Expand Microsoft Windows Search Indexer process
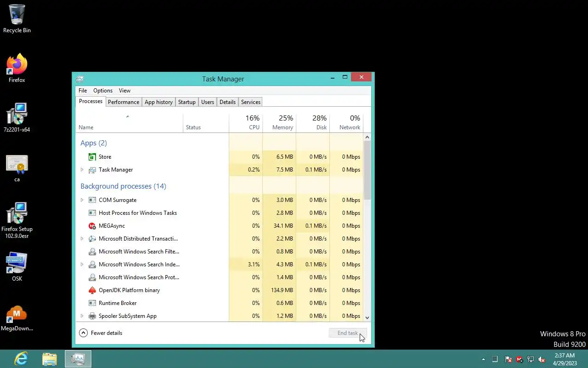The image size is (588, 368). coord(82,264)
